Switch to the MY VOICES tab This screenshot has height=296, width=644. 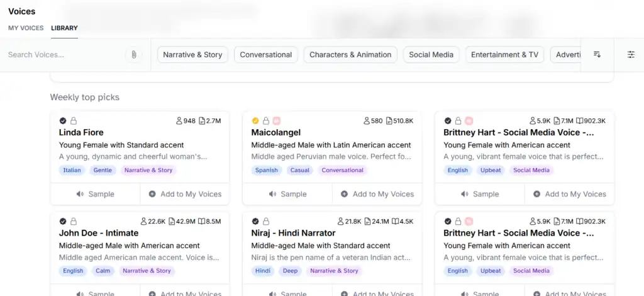pos(26,28)
